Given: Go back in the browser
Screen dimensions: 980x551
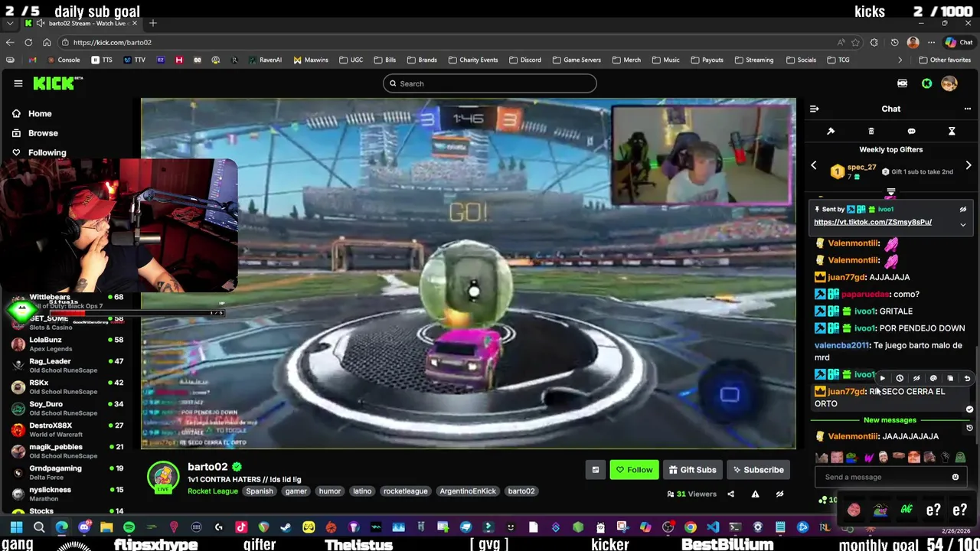Looking at the screenshot, I should (x=9, y=42).
